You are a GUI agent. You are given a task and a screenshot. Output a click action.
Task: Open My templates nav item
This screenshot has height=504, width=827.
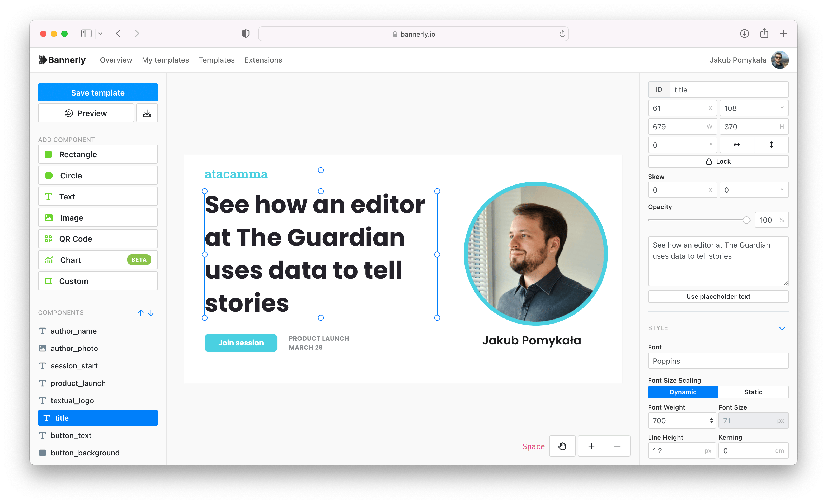(x=166, y=60)
